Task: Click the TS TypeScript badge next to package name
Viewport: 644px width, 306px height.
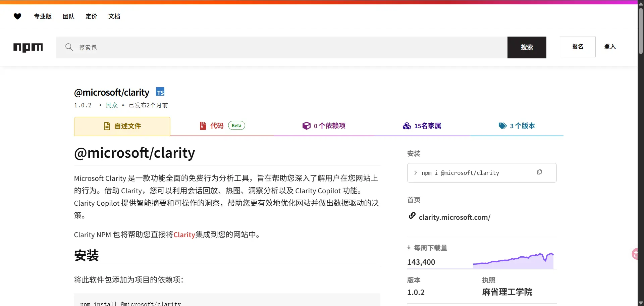Action: click(160, 91)
